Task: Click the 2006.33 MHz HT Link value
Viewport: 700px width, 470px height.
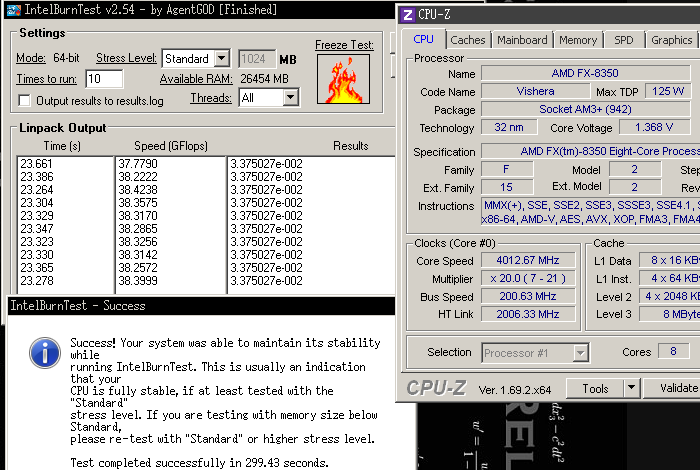Action: point(528,314)
